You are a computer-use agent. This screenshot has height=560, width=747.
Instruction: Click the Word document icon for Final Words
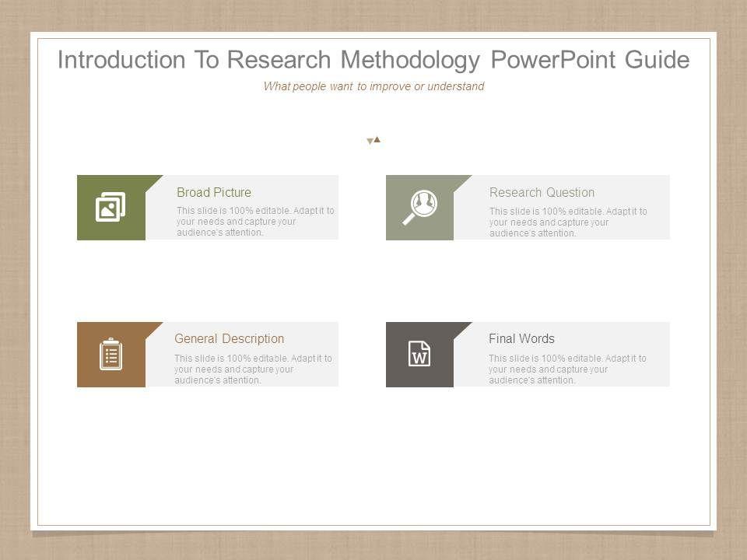pos(419,354)
